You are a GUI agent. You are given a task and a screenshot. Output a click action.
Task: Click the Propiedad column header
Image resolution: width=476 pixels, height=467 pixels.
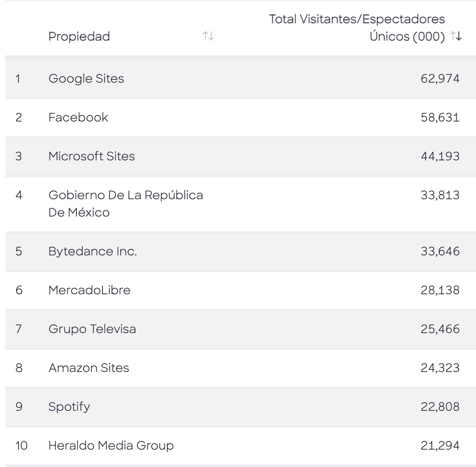pos(79,36)
